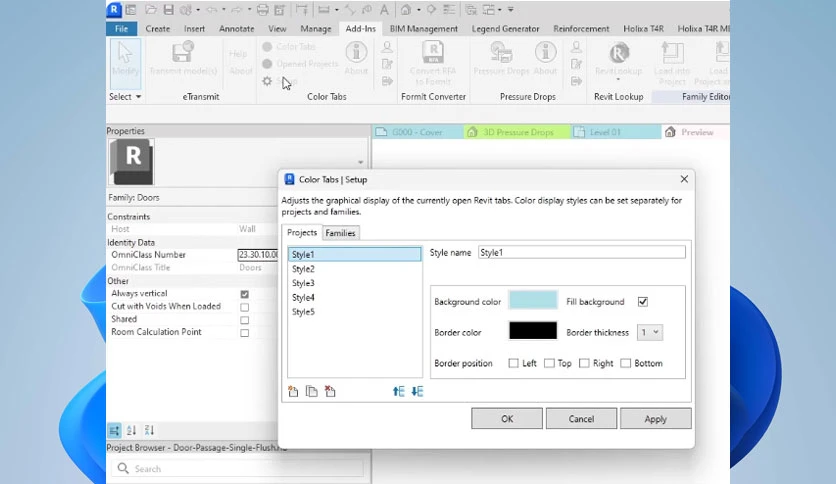Open the Redo history dropdown arrow

click(248, 10)
